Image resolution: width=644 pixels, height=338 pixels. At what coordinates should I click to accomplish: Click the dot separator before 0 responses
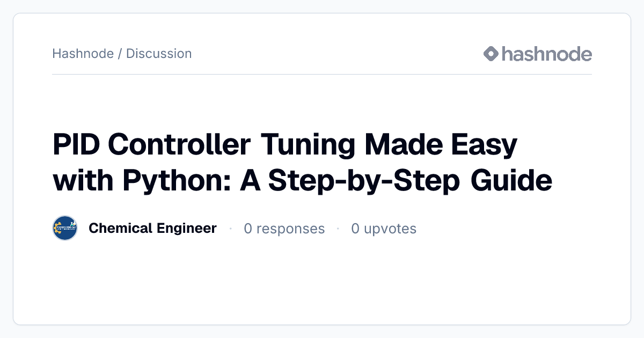click(x=230, y=229)
